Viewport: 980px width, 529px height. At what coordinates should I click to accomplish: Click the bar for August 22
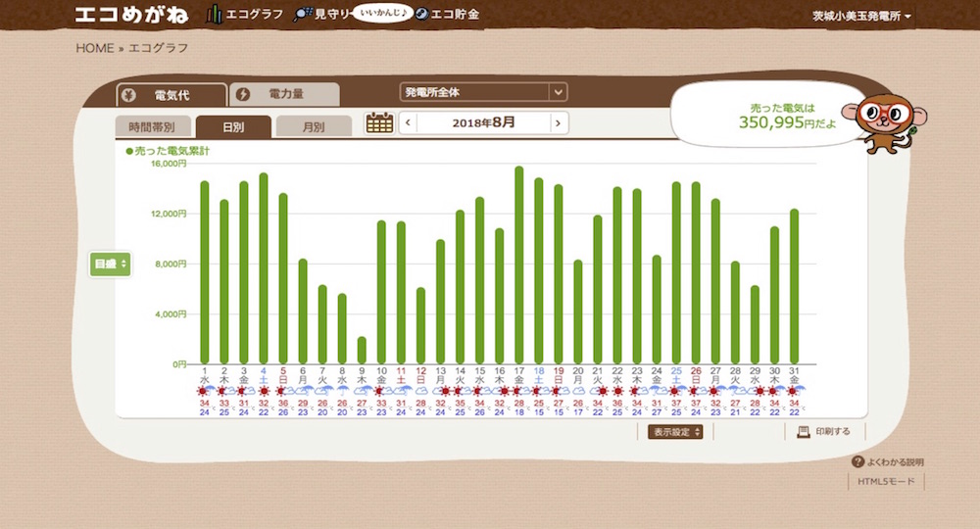tap(617, 275)
